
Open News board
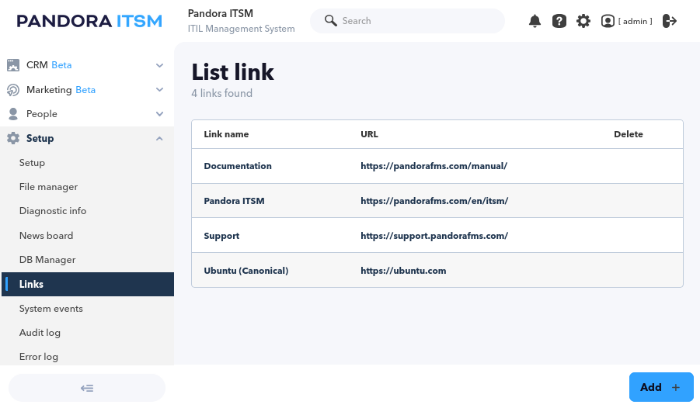point(46,236)
